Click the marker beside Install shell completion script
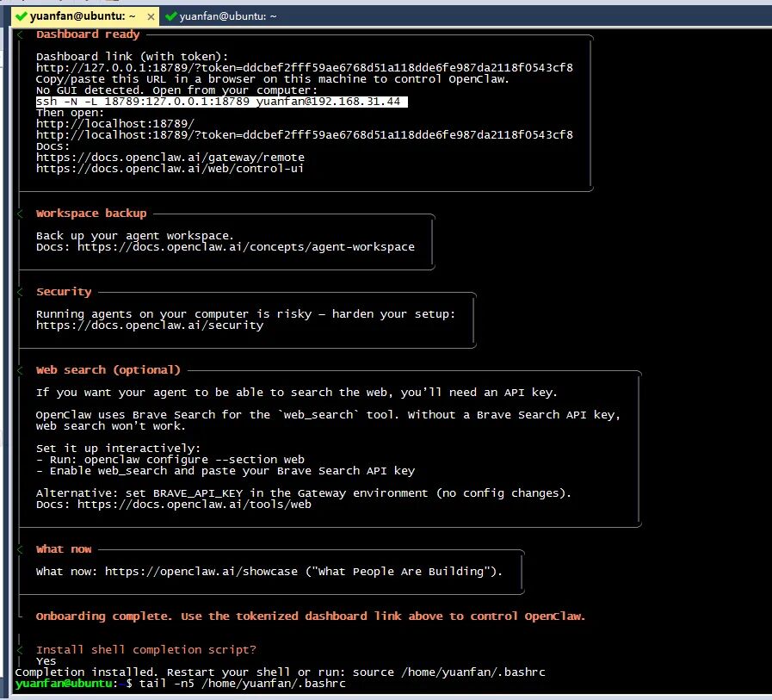Screen dimensions: 772x700 (x=19, y=649)
